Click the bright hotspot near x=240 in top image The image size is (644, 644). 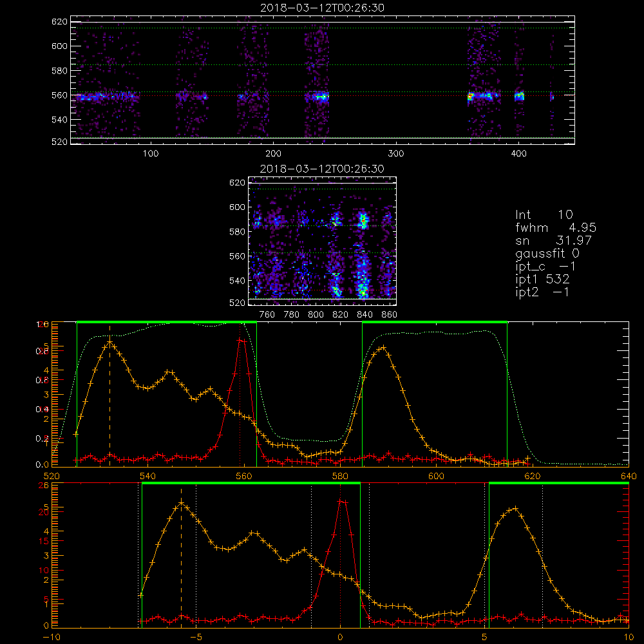tap(323, 97)
